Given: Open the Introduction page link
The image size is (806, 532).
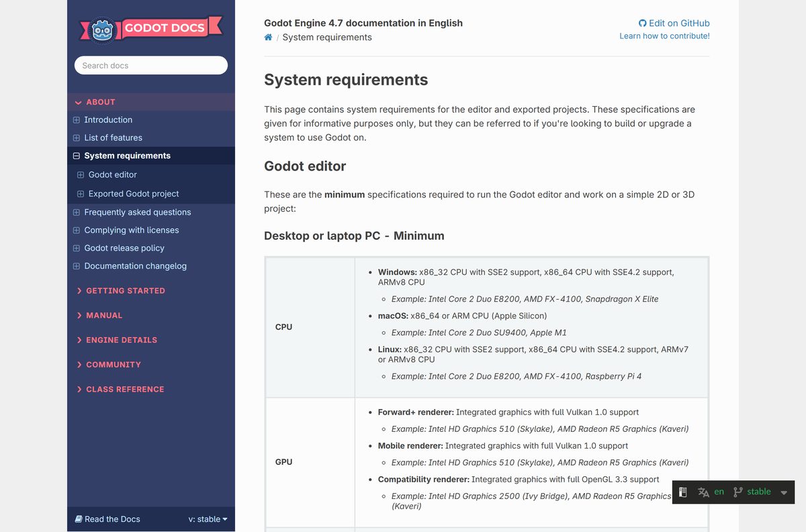Looking at the screenshot, I should [108, 120].
